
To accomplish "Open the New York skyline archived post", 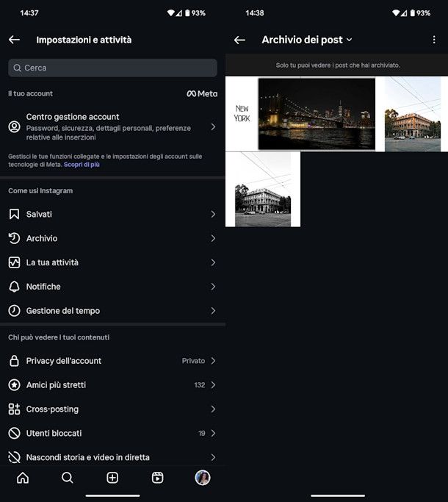I will click(300, 114).
